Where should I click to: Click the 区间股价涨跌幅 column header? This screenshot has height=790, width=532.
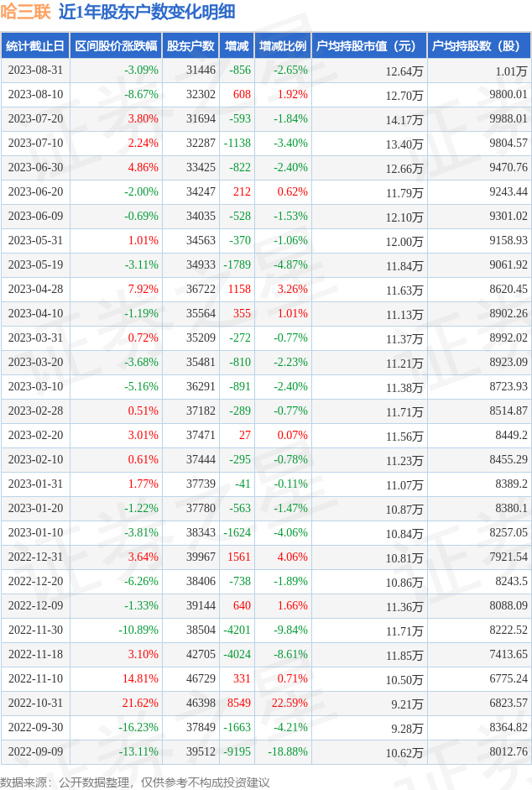(x=117, y=46)
